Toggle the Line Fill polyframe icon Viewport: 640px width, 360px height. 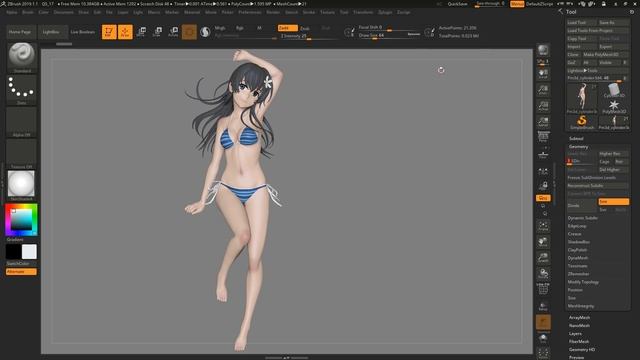click(x=543, y=289)
